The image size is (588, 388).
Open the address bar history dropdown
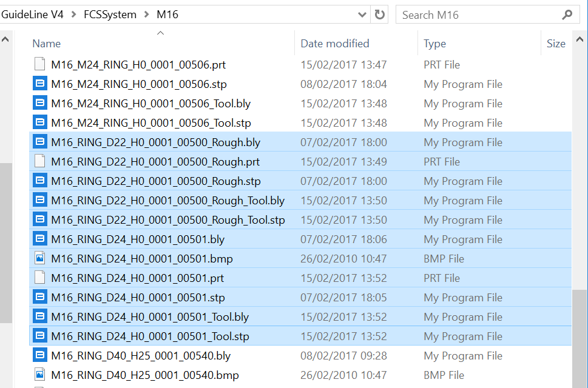(x=362, y=15)
